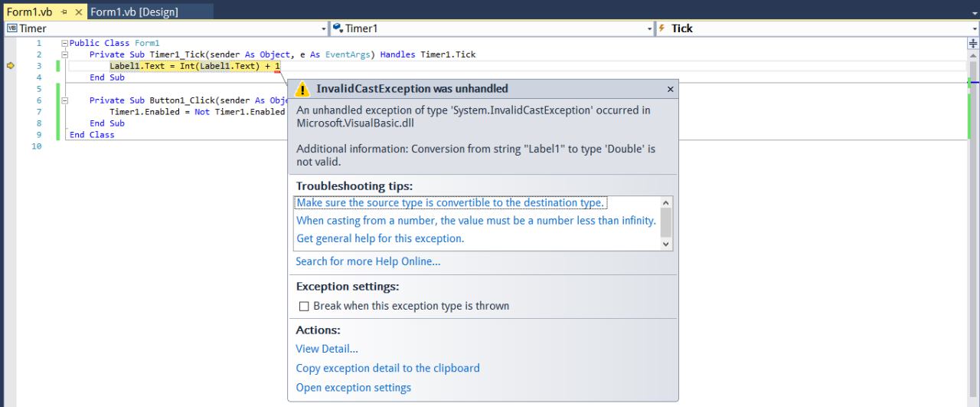The image size is (980, 407).
Task: Search for more Help Online
Action: 367,261
